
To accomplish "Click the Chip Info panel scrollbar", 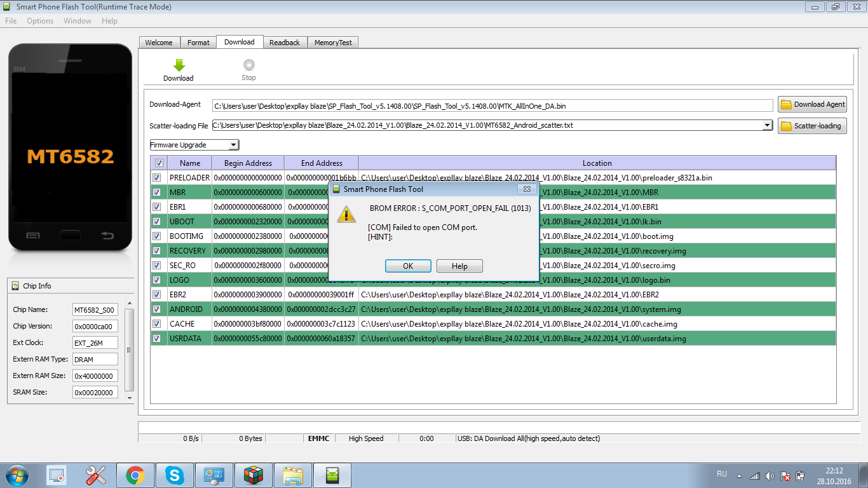I will coord(130,349).
